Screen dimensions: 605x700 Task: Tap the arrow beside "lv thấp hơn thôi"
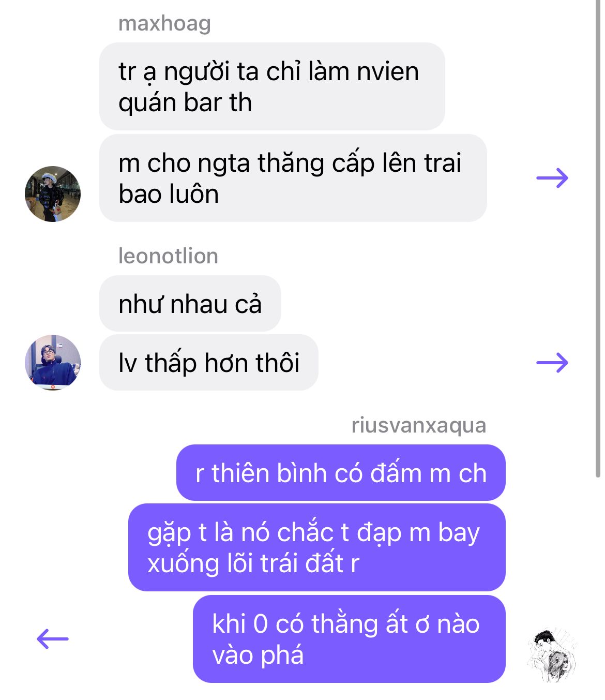552,362
